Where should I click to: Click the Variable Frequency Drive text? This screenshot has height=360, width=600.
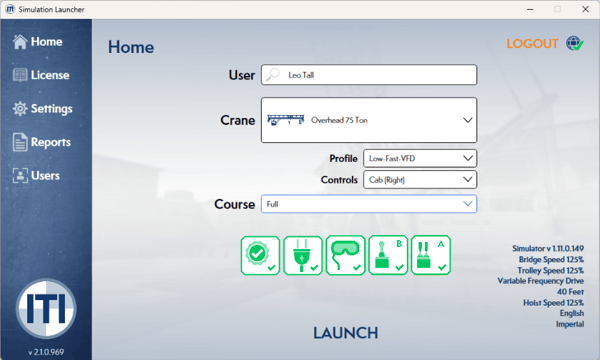541,281
